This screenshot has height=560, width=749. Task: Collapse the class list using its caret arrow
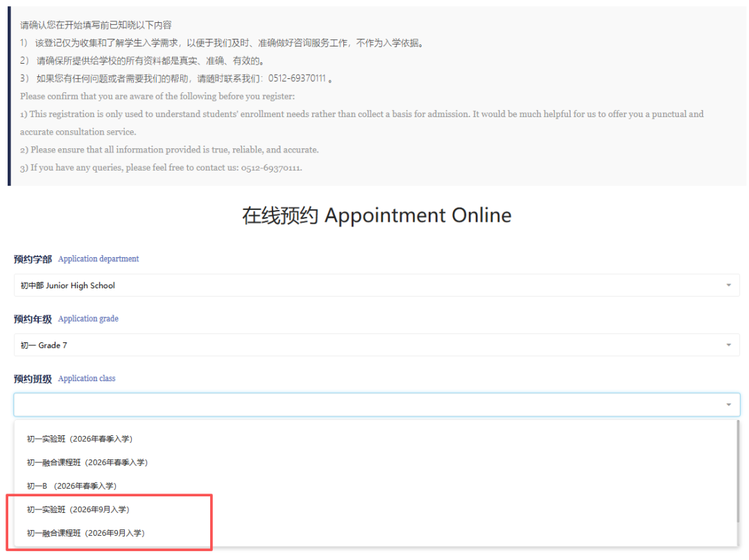[728, 405]
